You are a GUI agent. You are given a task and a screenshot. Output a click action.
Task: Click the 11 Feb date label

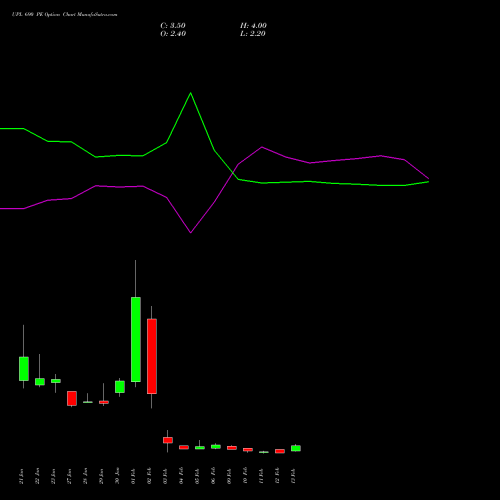262,476
